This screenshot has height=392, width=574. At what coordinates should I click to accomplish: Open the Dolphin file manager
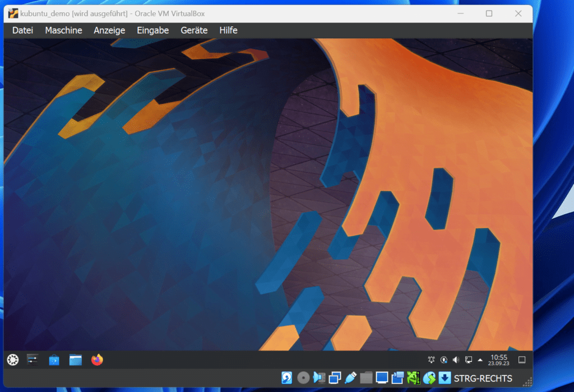point(76,360)
